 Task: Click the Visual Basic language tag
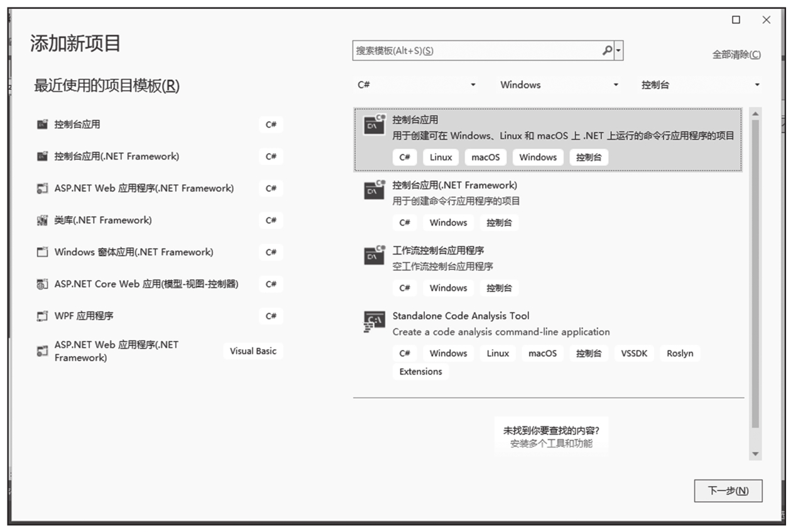click(x=253, y=351)
